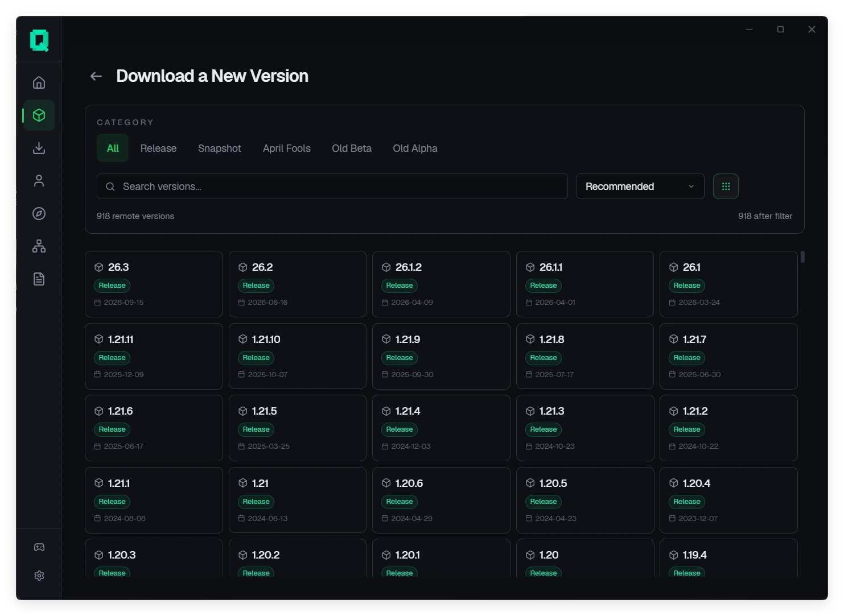This screenshot has height=616, width=844.
Task: Switch to the Old Alpha tab
Action: pos(415,148)
